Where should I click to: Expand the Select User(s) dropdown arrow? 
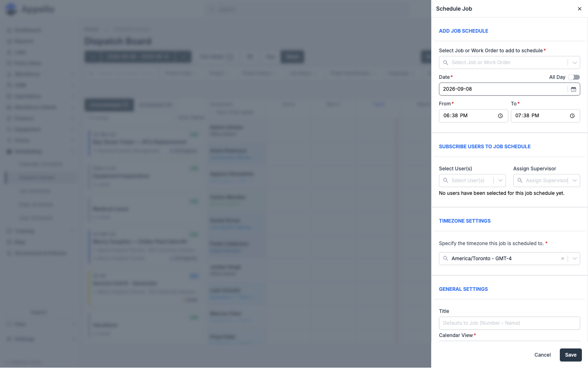coord(500,181)
